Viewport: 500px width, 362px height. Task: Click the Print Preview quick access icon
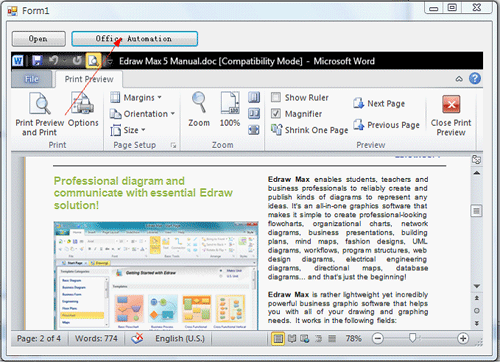(93, 61)
